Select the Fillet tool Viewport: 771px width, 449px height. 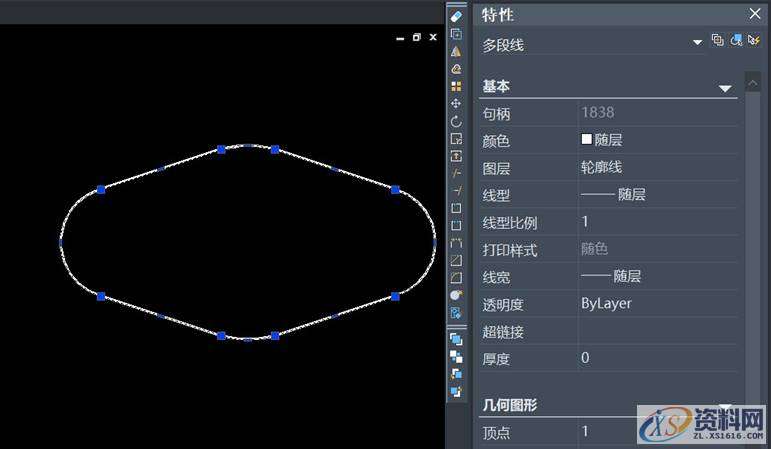coord(456,278)
